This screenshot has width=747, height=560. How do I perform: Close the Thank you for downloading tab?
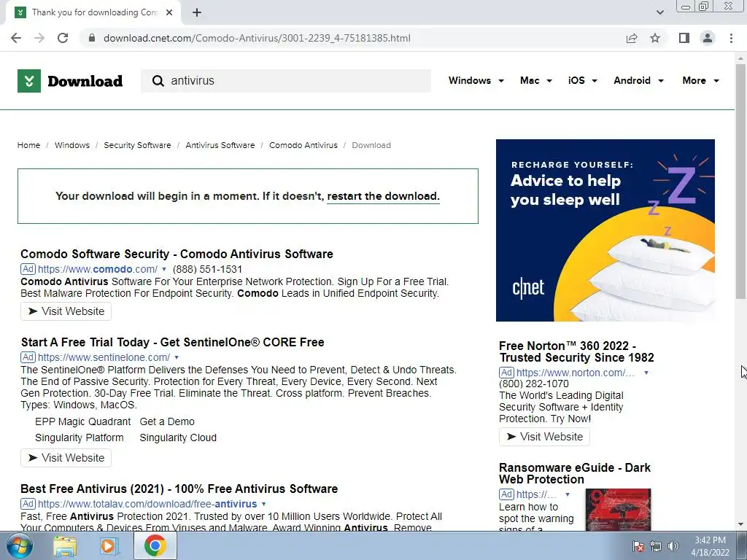point(169,12)
